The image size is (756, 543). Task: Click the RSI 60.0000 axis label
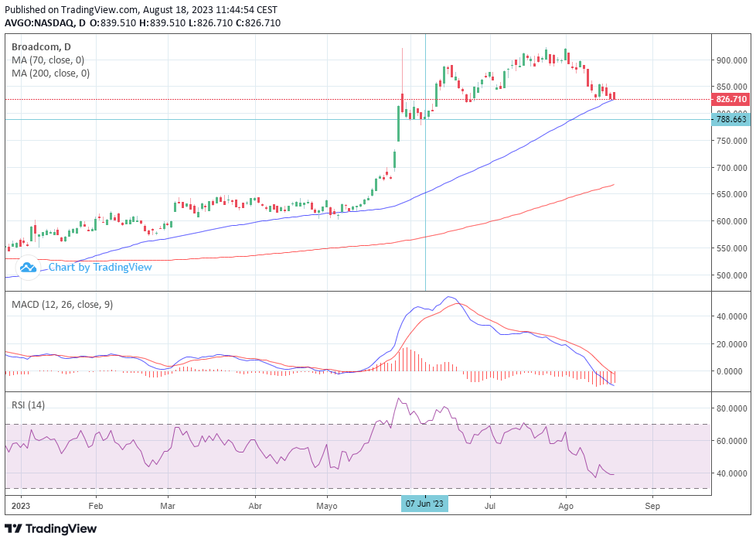pos(732,441)
